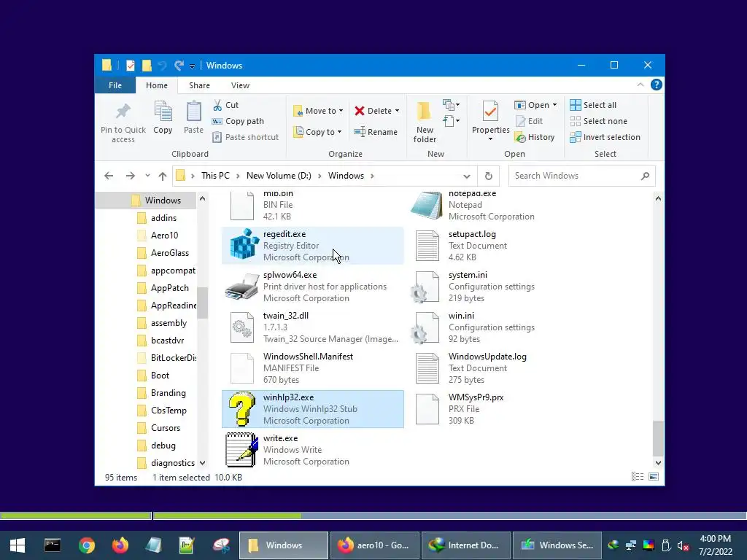Screen dimensions: 747x560
Task: Open Chrome from the taskbar
Action: coord(87,545)
